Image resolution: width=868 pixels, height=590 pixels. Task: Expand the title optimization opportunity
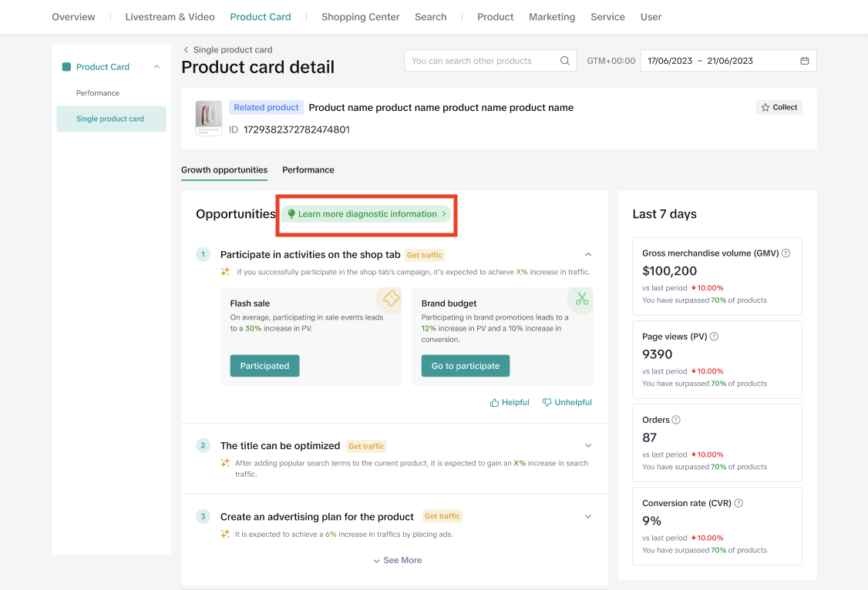[588, 445]
